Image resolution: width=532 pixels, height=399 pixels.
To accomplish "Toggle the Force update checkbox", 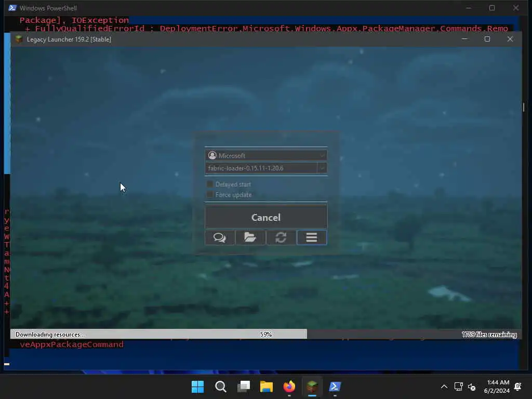I will [210, 194].
